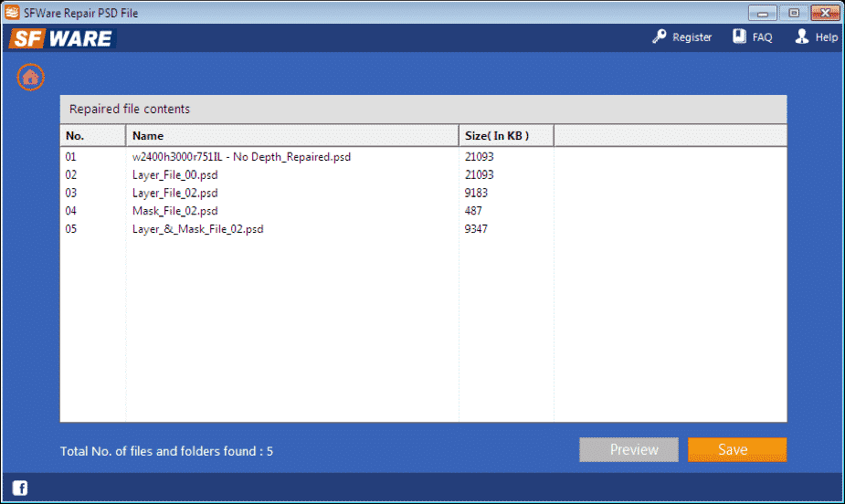The image size is (845, 504).
Task: Sort by Size( In KB ) column header
Action: click(506, 136)
